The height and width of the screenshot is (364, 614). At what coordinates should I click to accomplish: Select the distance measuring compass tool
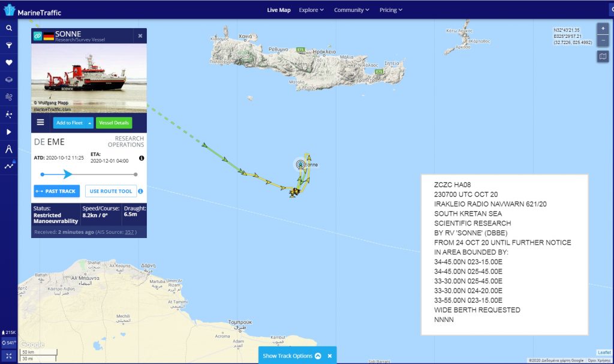point(9,149)
